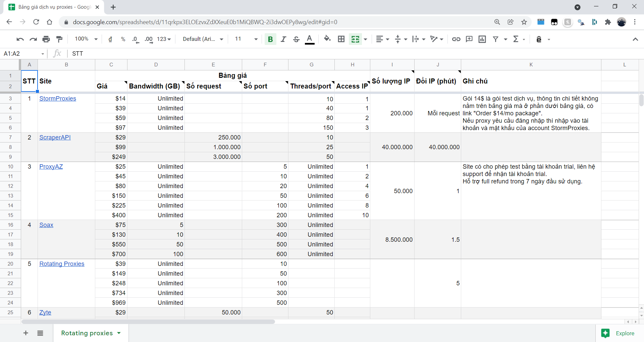Toggle Strikethrough formatting
This screenshot has width=644, height=342.
(x=296, y=39)
